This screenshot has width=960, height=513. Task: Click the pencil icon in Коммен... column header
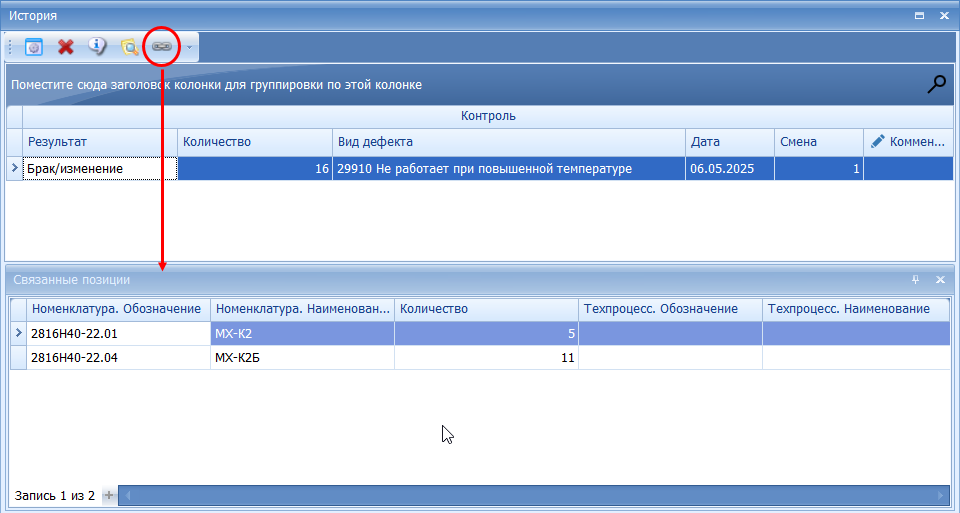(x=877, y=141)
